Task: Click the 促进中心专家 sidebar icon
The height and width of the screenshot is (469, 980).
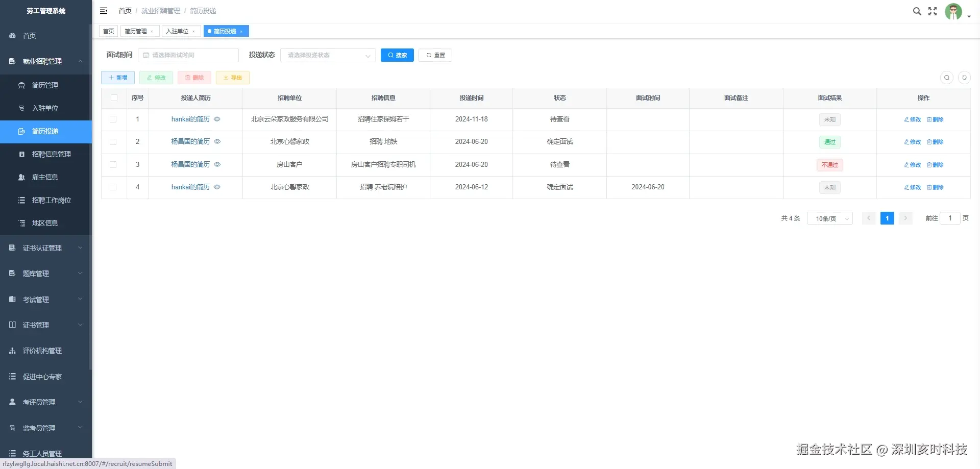Action: pos(12,376)
